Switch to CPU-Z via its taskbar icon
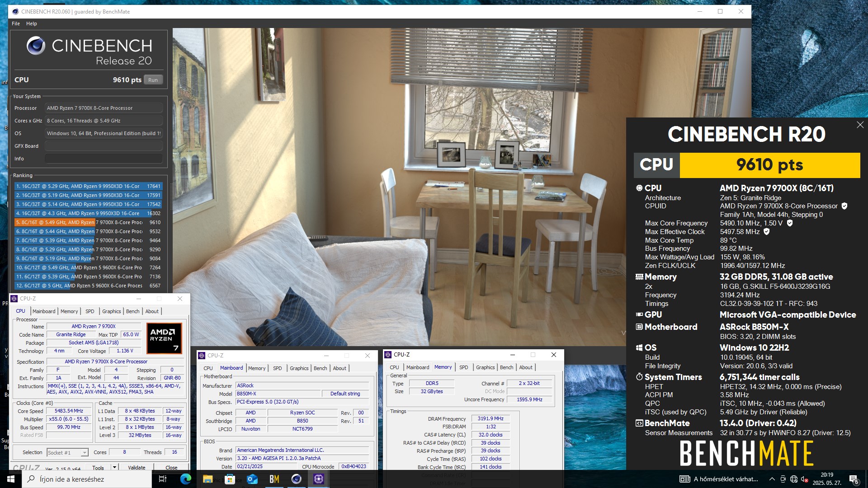 coord(319,479)
